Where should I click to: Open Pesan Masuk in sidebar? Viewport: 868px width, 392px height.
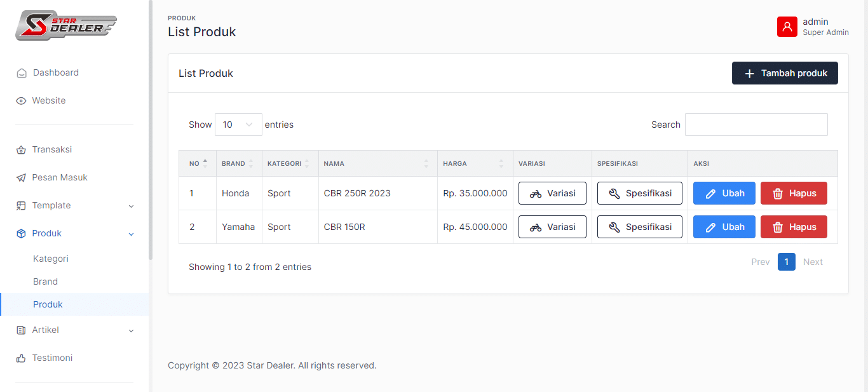click(x=60, y=177)
